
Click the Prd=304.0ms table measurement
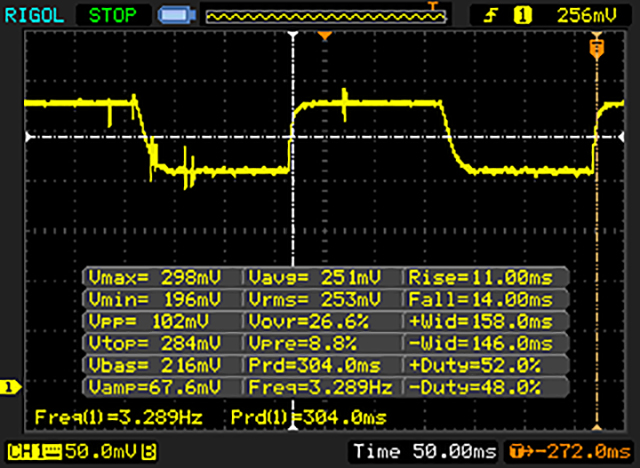(x=315, y=365)
